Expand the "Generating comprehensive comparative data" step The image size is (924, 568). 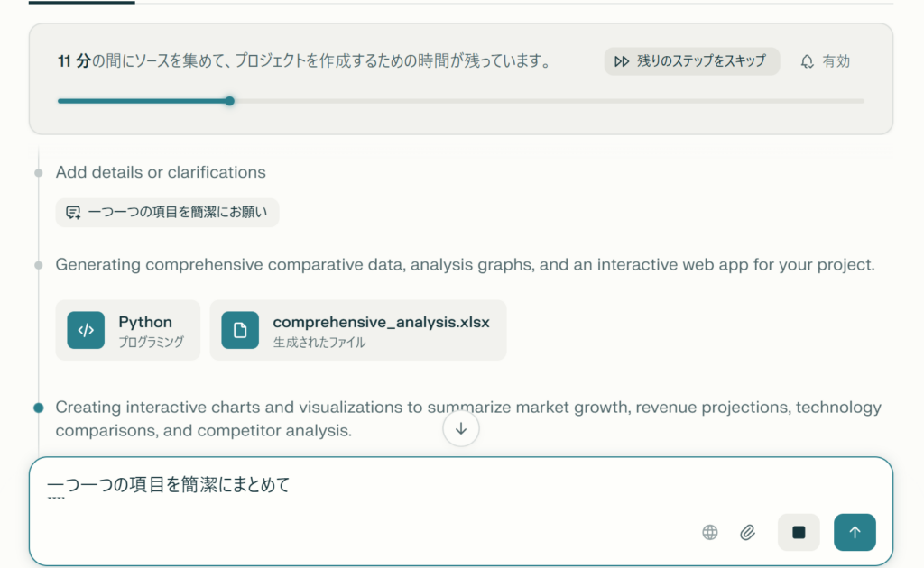[x=465, y=265]
